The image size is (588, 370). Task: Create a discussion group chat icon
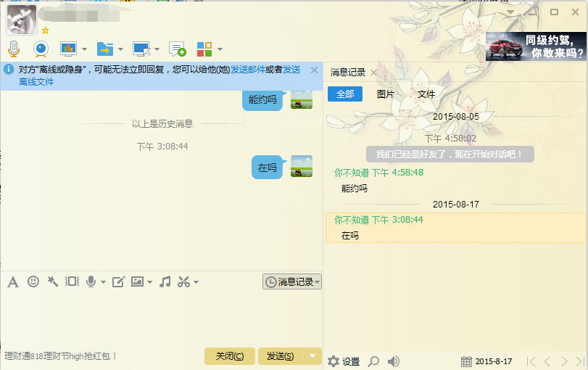(x=178, y=49)
